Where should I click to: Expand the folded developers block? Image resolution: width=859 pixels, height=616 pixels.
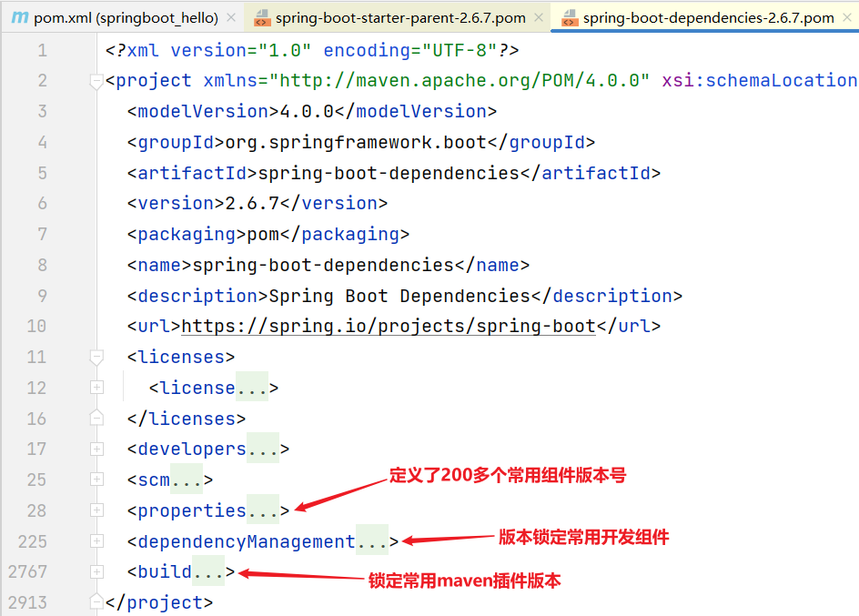click(x=96, y=449)
